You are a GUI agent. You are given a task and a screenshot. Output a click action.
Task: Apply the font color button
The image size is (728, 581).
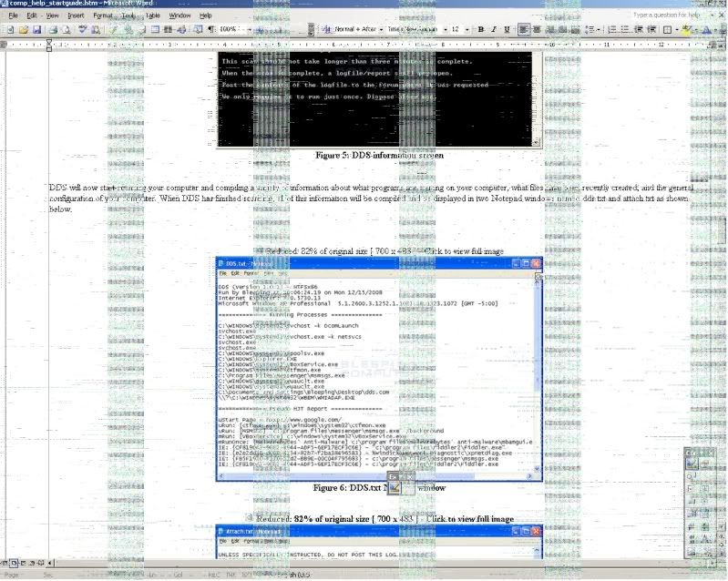(x=707, y=30)
